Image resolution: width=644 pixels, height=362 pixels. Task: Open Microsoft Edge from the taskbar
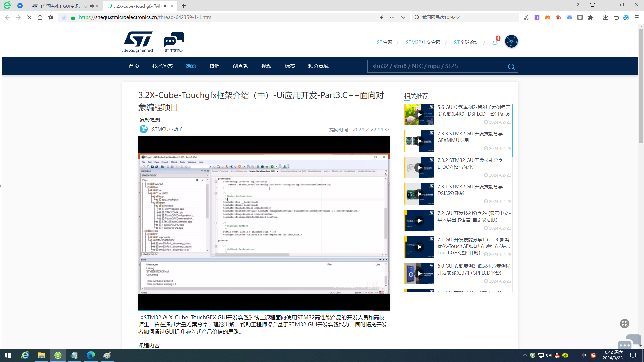[91, 355]
